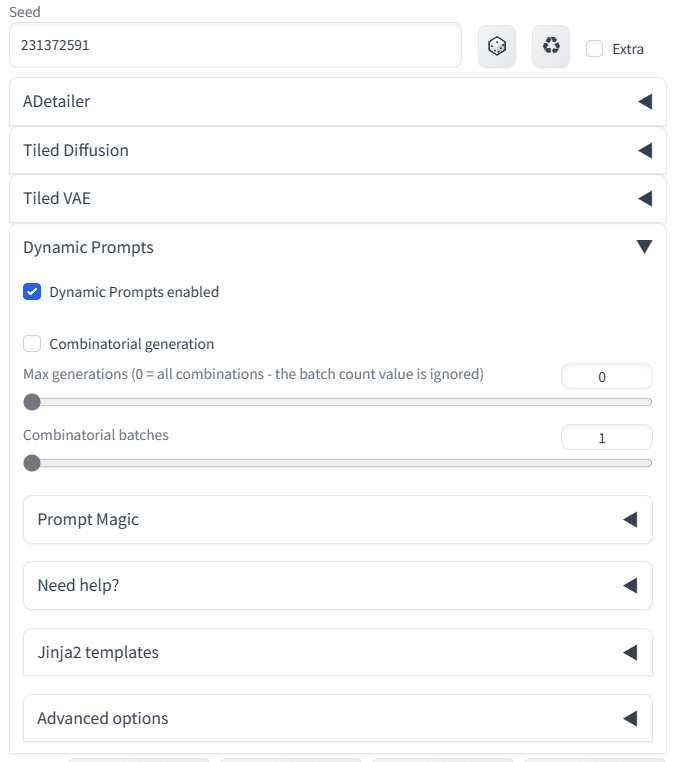This screenshot has width=674, height=762.
Task: Uncheck Dynamic Prompts enabled
Action: coord(32,292)
